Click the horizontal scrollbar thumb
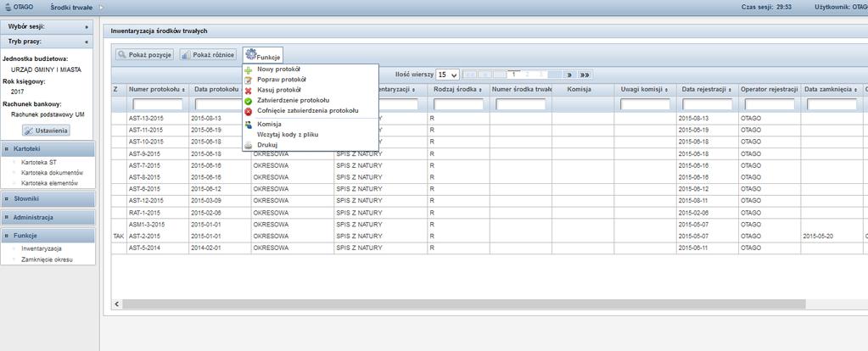 tap(464, 304)
